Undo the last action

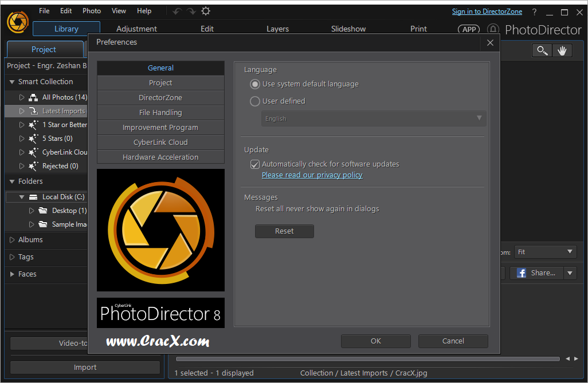click(177, 11)
